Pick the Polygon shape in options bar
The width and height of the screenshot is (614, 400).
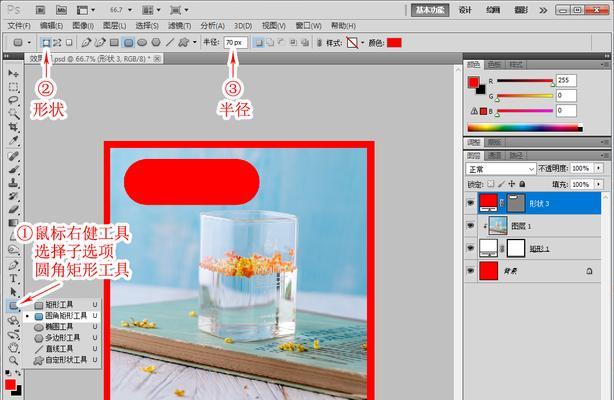coord(156,42)
